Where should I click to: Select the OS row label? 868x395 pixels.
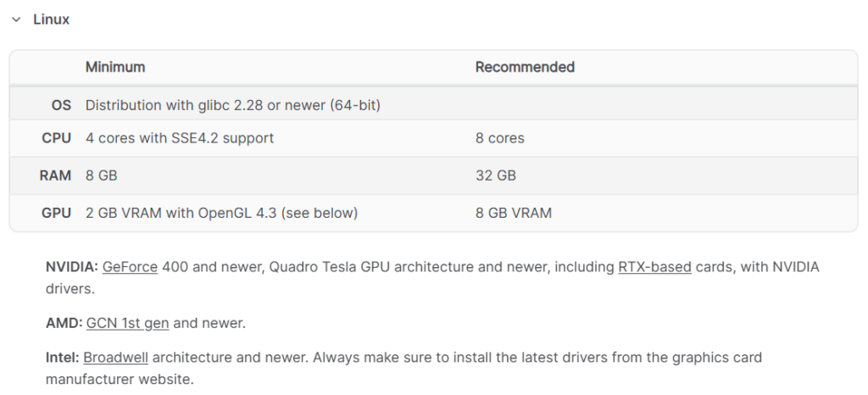coord(61,105)
